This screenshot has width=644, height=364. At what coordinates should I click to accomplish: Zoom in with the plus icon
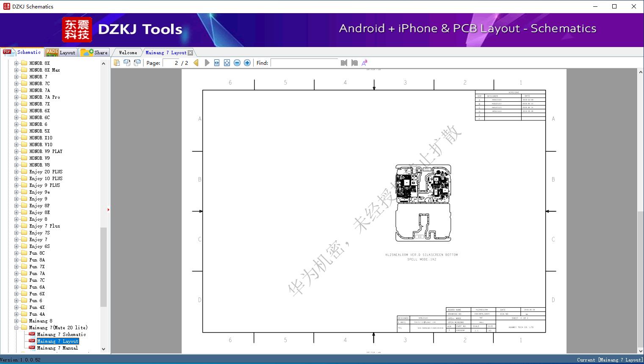pos(247,63)
